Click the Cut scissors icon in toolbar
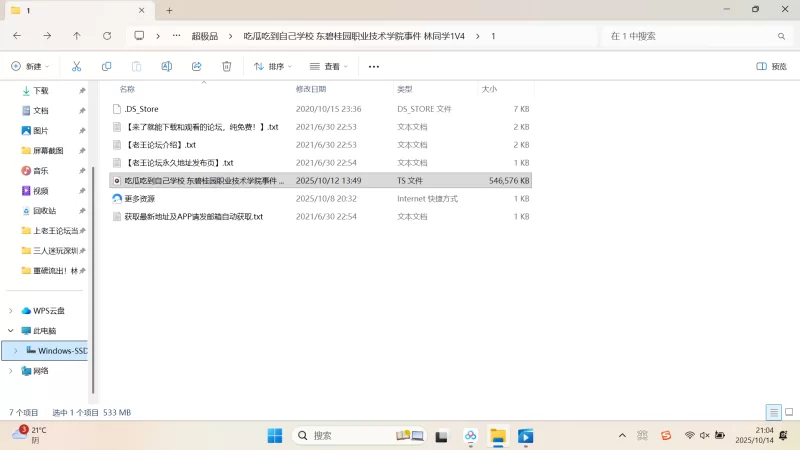This screenshot has height=450, width=800. (76, 66)
